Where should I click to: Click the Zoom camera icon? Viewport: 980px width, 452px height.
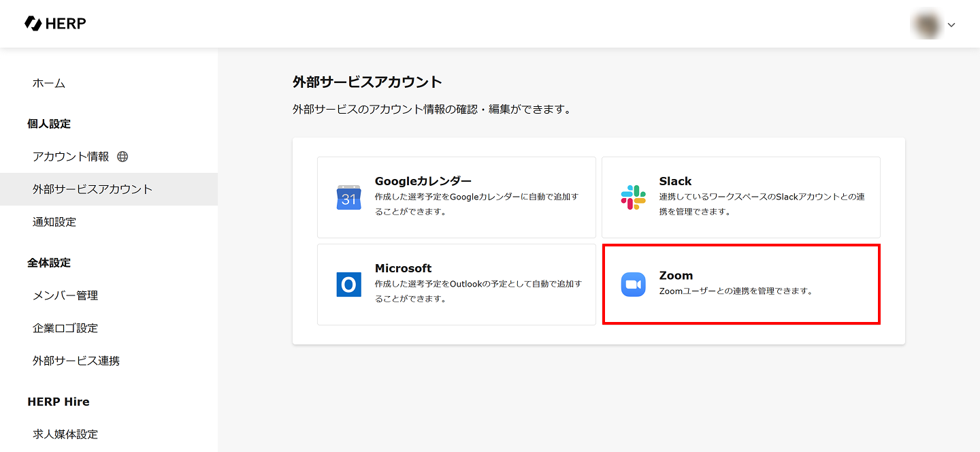click(634, 285)
